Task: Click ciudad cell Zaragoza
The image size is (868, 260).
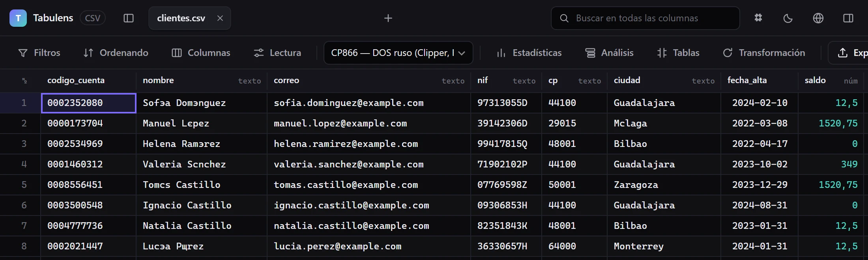Action: [x=664, y=185]
